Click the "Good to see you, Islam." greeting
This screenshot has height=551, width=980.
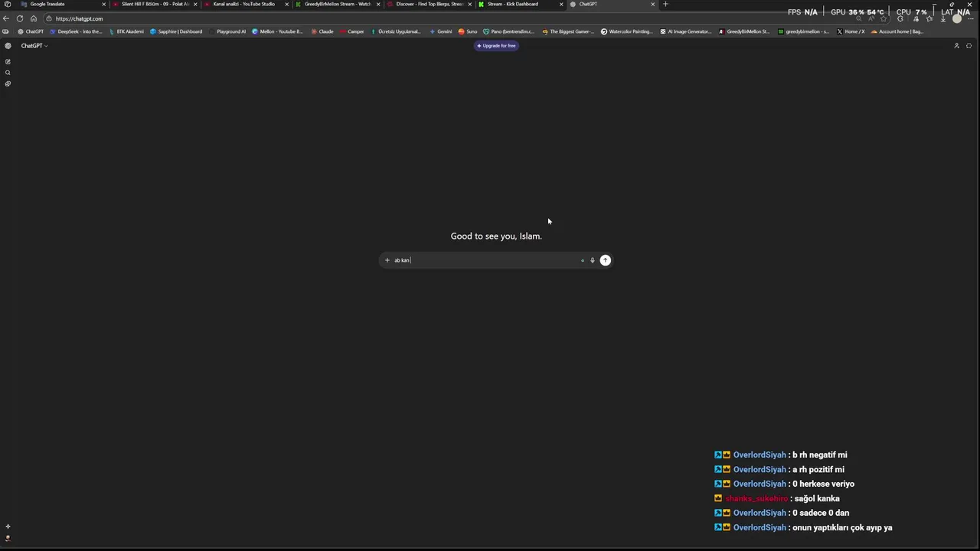tap(496, 236)
